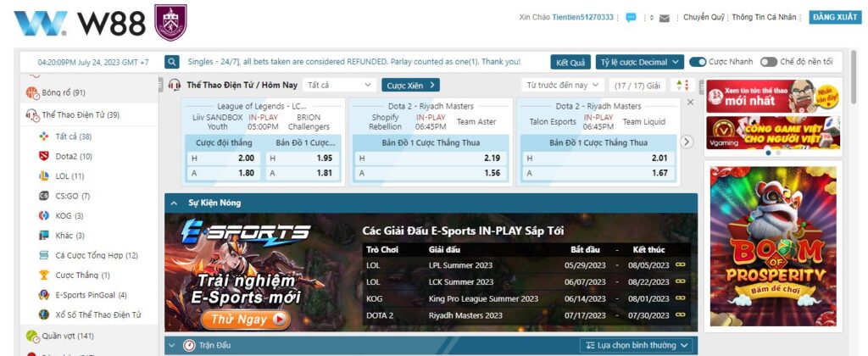Close the featured matches carousel
The width and height of the screenshot is (868, 356).
[x=690, y=103]
